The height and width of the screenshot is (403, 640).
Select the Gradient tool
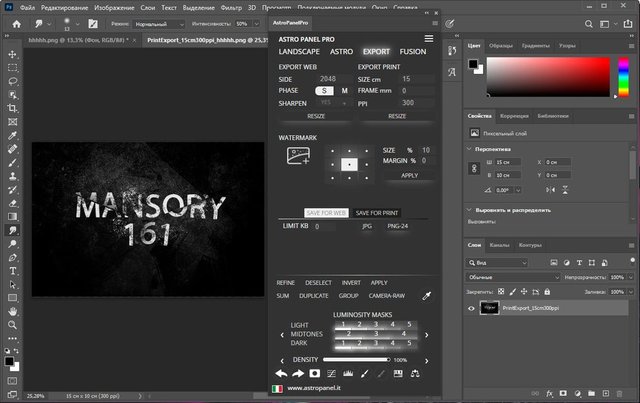coord(13,216)
